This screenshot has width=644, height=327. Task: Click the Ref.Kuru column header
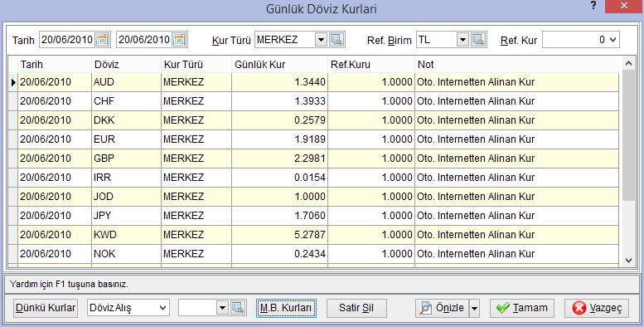pyautogui.click(x=371, y=65)
